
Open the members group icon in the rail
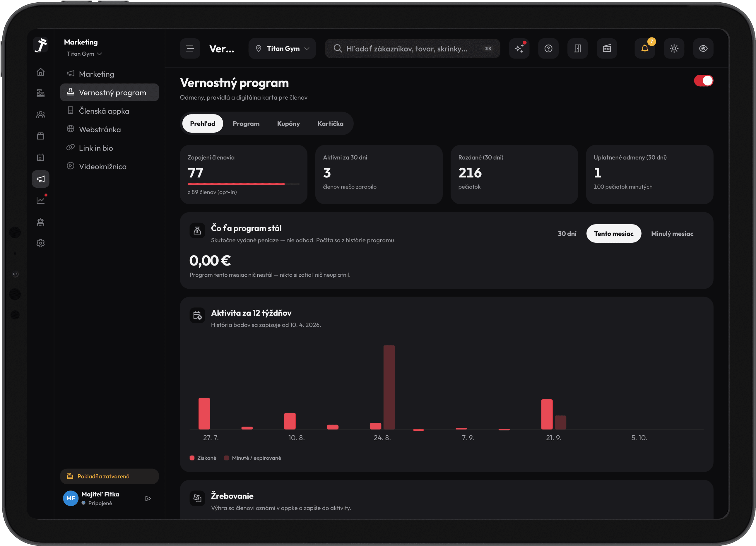click(40, 115)
